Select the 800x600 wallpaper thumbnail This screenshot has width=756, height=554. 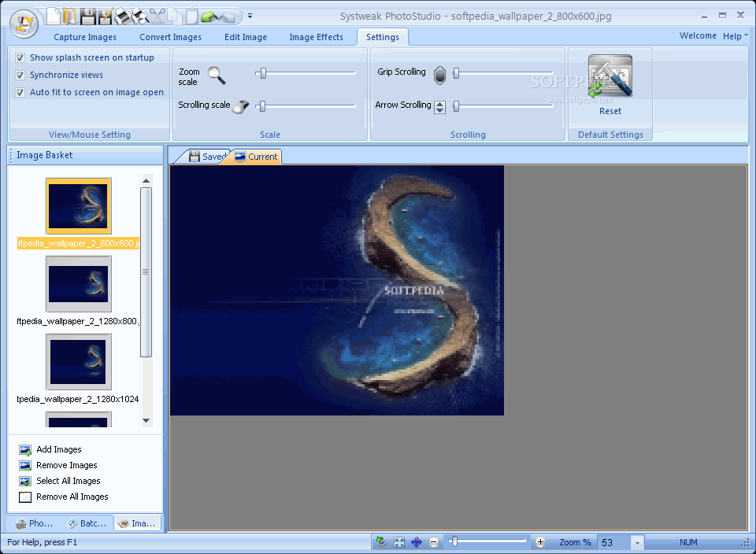(x=79, y=206)
